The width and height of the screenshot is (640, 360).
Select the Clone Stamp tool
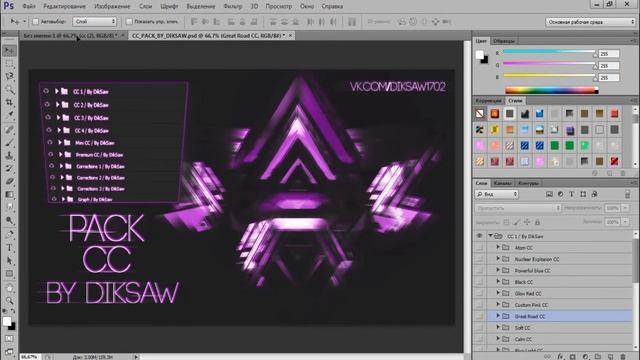coord(9,156)
